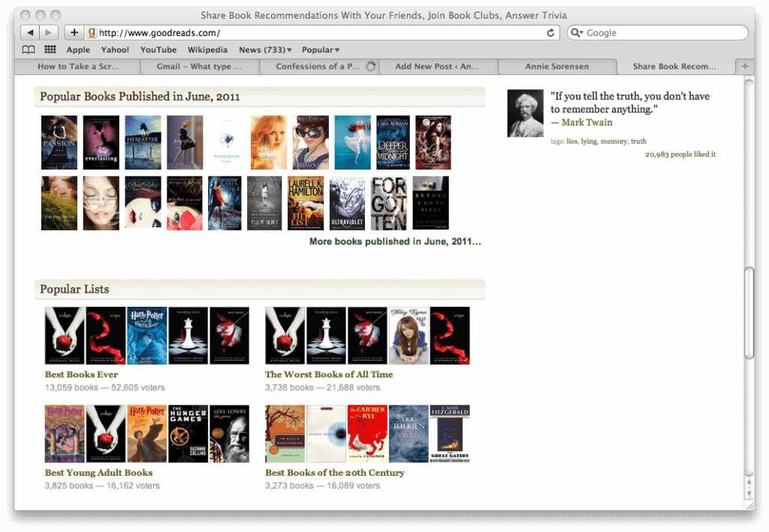
Task: Click the page's vertical scrollbar thumb
Action: (x=749, y=313)
